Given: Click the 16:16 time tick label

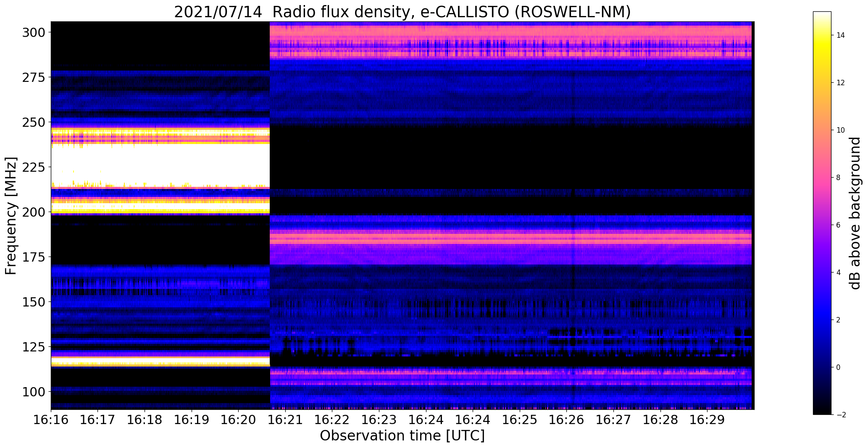Looking at the screenshot, I should [51, 420].
